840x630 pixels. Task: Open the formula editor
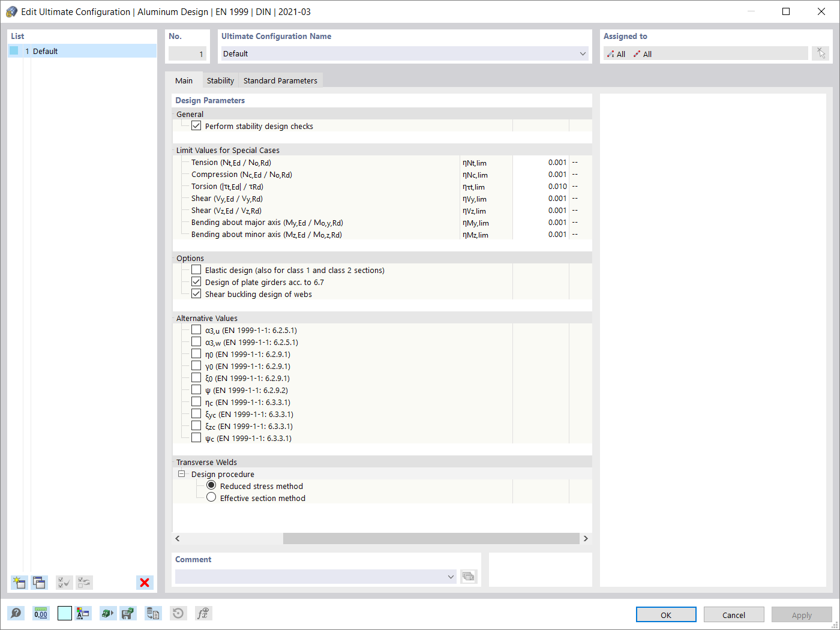click(x=203, y=613)
